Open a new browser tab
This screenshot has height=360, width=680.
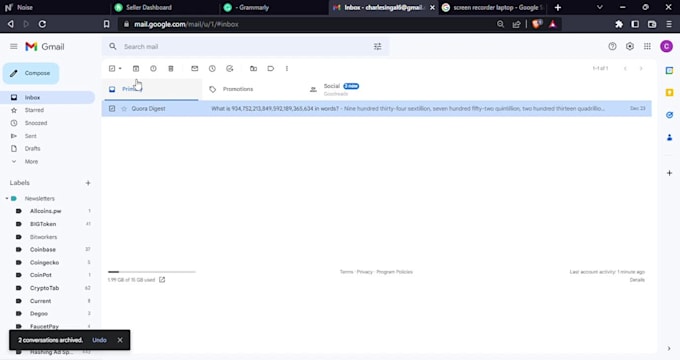click(558, 7)
